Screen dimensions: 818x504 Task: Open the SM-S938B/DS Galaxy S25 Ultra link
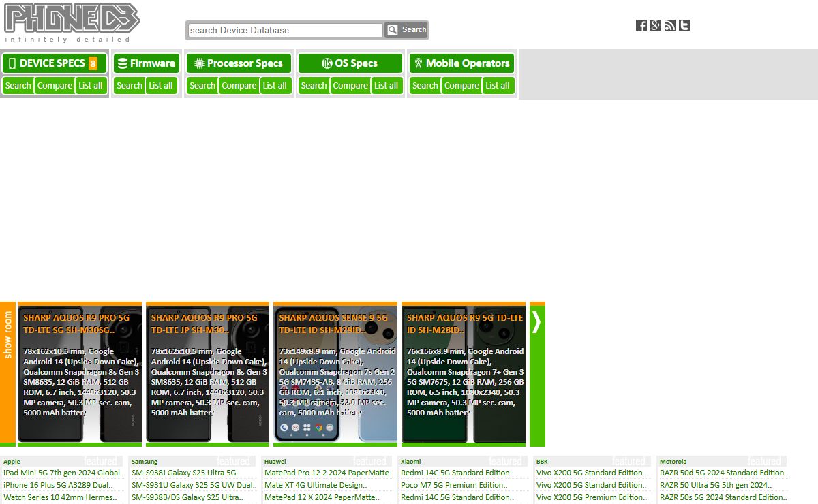[x=187, y=497]
